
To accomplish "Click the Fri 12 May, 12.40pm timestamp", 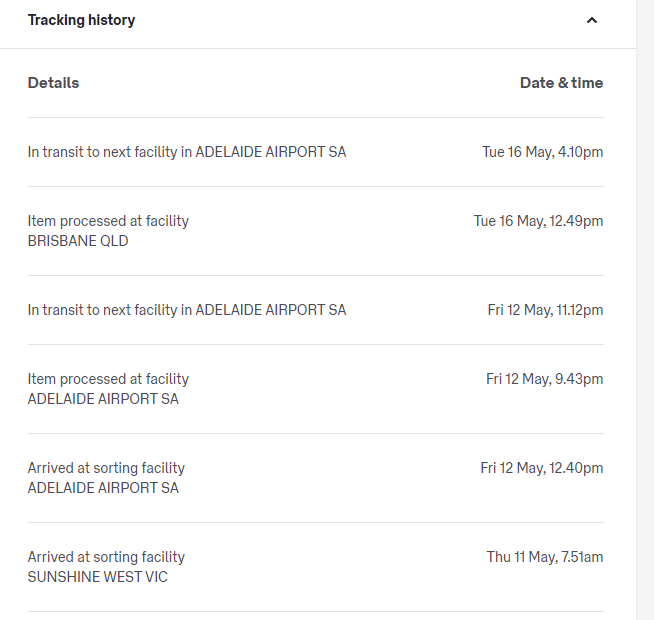I will (x=541, y=468).
